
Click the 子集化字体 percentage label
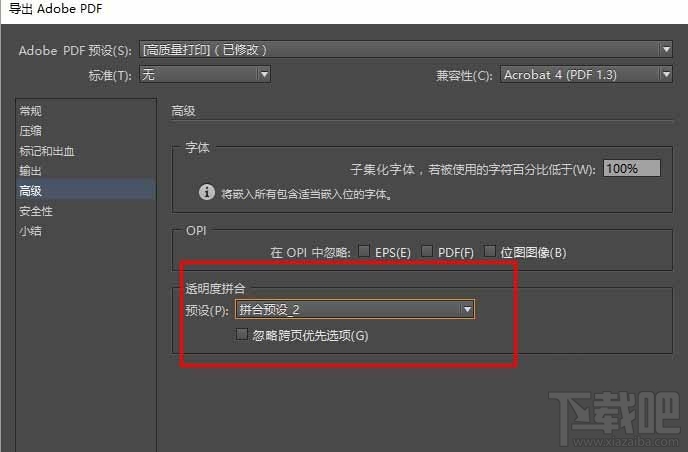click(x=473, y=169)
